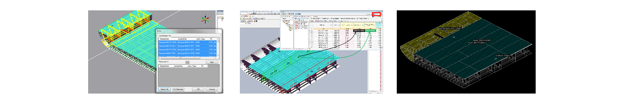644x108 pixels.
Task: Confirm the PCPs dialog with OK
Action: [x=198, y=89]
